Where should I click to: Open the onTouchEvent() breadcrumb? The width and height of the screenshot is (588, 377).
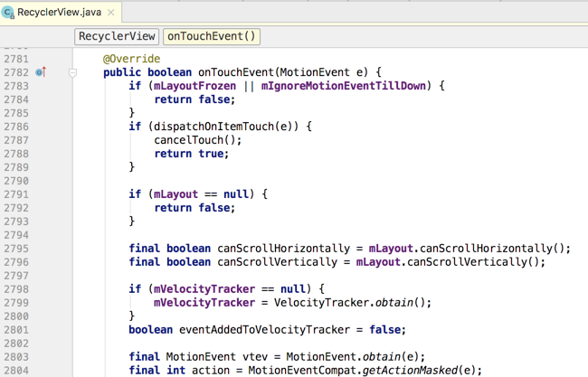click(212, 36)
